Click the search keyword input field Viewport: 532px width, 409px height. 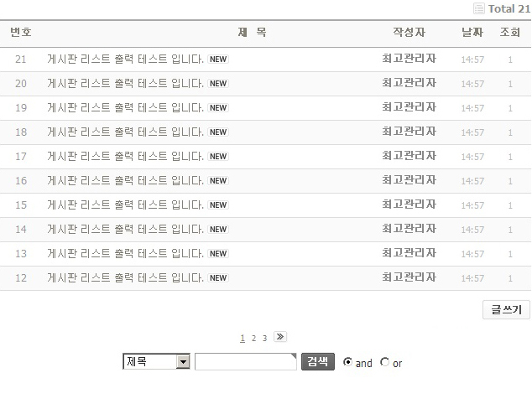pyautogui.click(x=245, y=362)
